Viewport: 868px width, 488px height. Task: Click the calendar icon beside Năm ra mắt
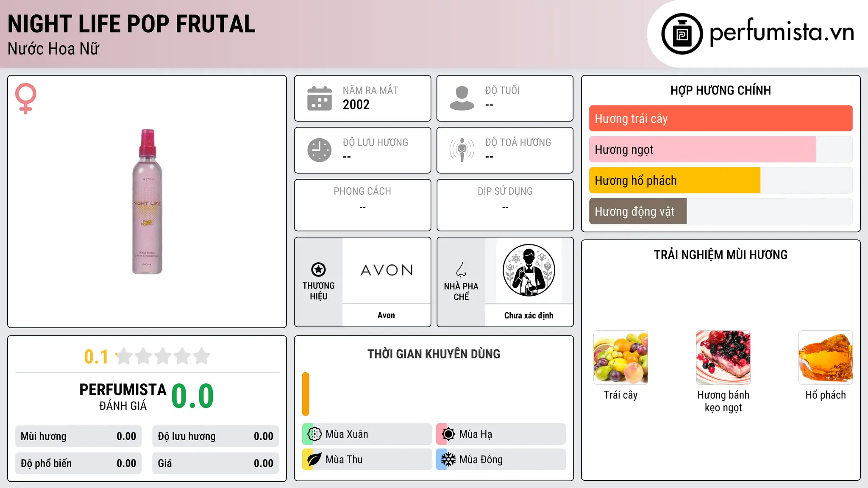[x=320, y=98]
